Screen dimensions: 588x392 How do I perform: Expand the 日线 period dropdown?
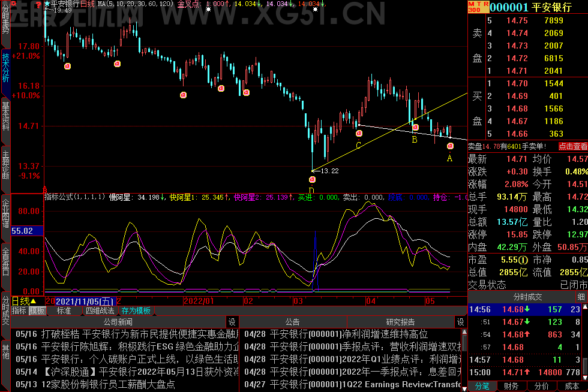click(24, 301)
